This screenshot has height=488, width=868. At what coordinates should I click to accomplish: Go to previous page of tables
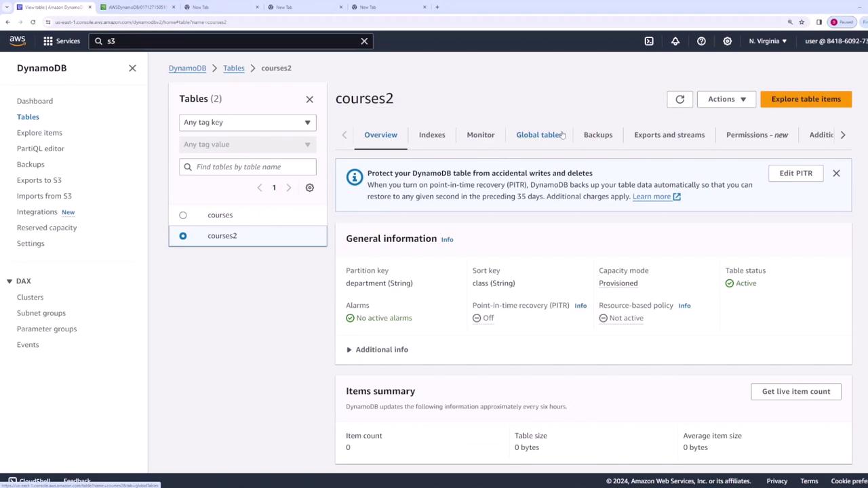260,188
